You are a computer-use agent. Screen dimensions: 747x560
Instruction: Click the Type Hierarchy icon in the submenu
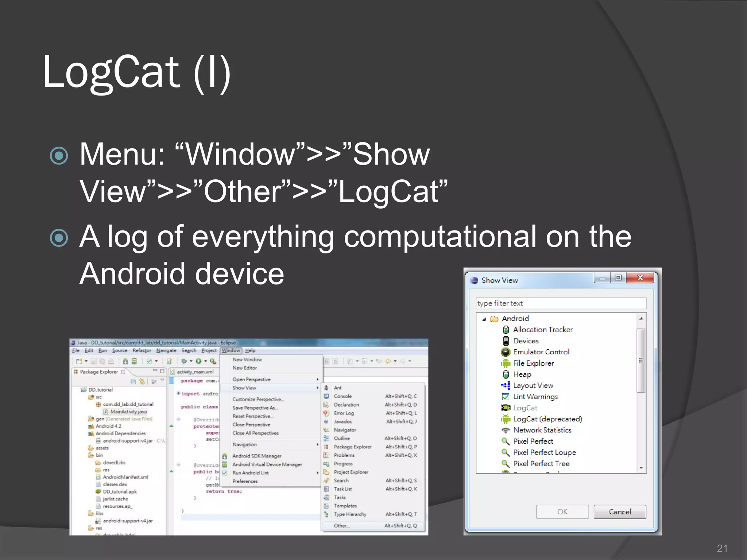click(x=326, y=514)
